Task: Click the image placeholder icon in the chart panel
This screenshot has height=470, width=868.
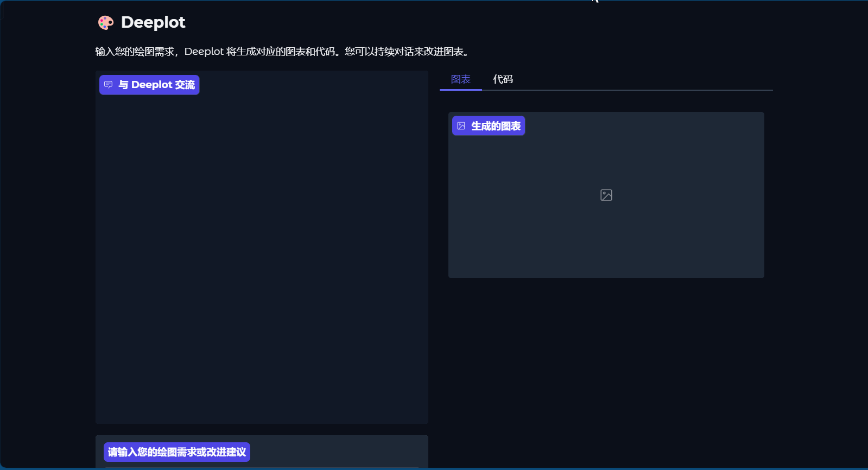Action: [x=606, y=195]
